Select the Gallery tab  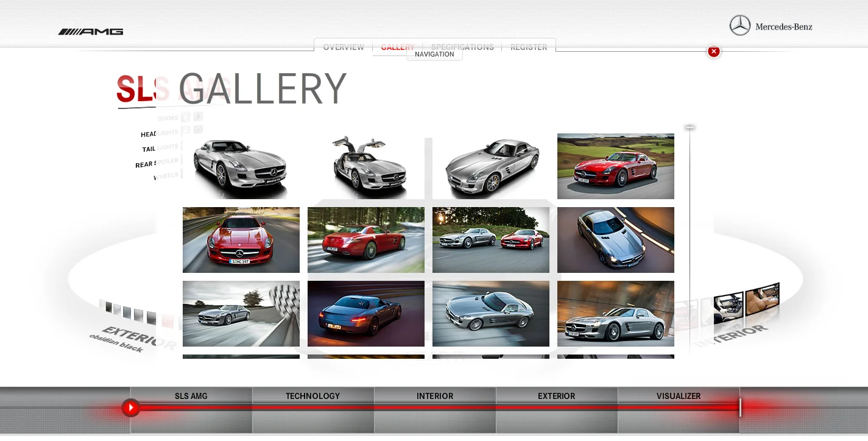point(398,47)
